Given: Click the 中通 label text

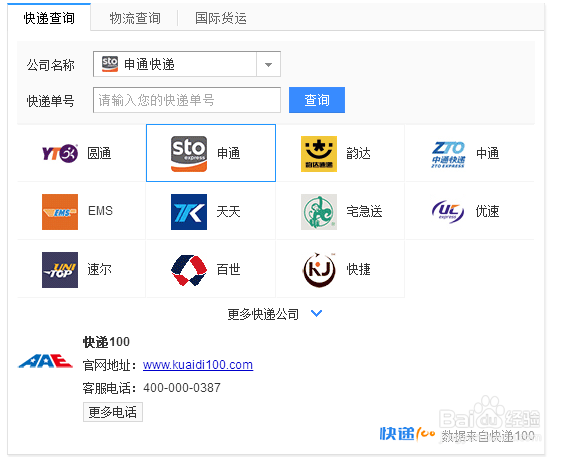Looking at the screenshot, I should pyautogui.click(x=487, y=153).
